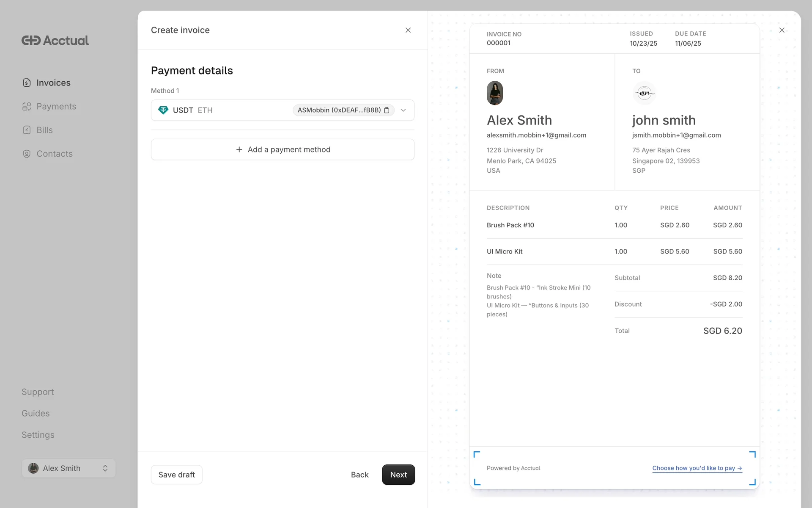This screenshot has height=508, width=812.
Task: Click the Bills sidebar icon
Action: click(27, 130)
